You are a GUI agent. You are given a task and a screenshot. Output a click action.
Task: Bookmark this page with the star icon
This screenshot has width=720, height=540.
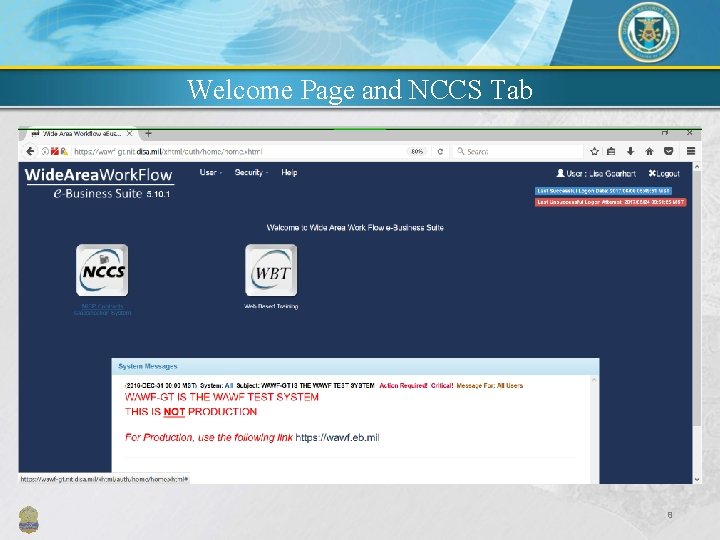pyautogui.click(x=594, y=151)
